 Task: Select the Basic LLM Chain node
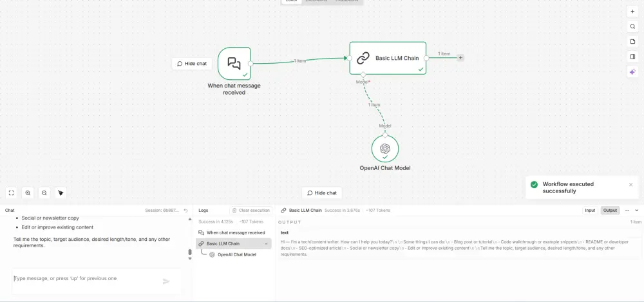pos(388,58)
